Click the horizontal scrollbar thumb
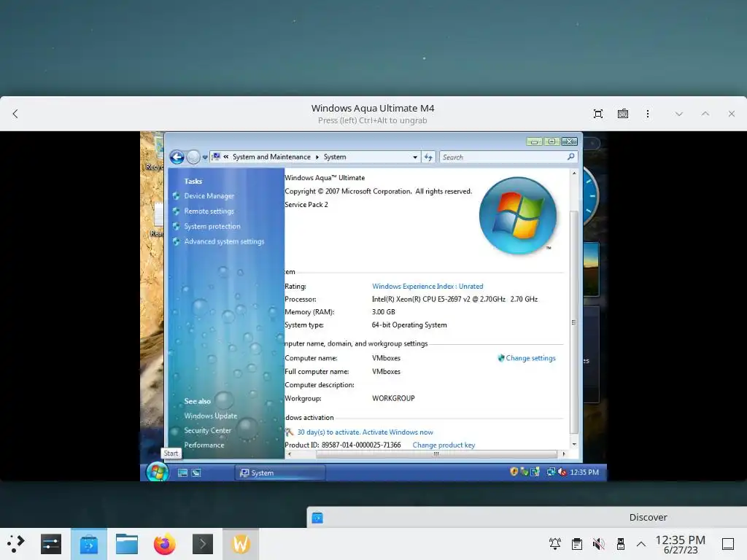 click(436, 454)
